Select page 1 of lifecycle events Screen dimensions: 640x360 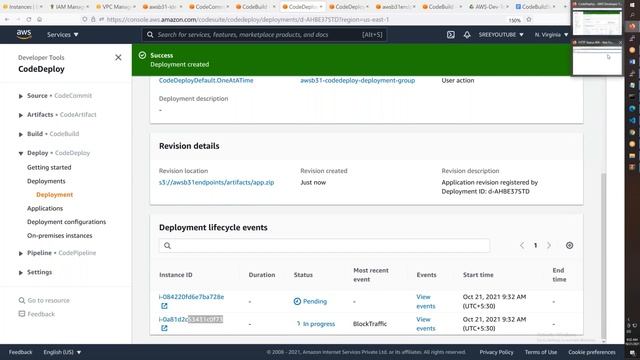pyautogui.click(x=536, y=245)
